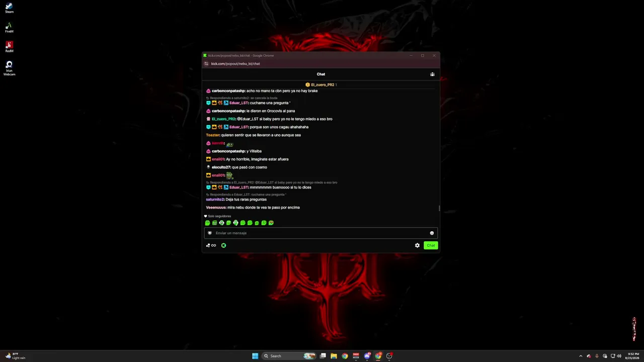Open Iriun Webcam desktop shortcut

click(9, 68)
